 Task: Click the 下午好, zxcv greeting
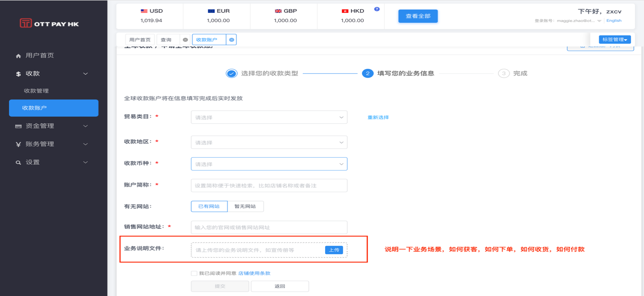pos(600,11)
